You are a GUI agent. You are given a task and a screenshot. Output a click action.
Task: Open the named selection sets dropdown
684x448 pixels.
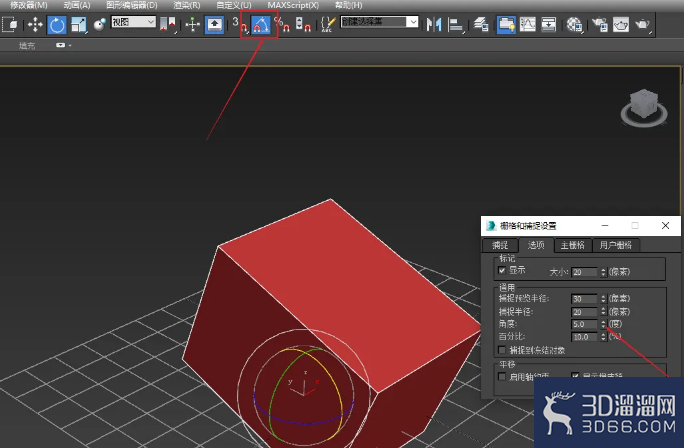pos(379,22)
